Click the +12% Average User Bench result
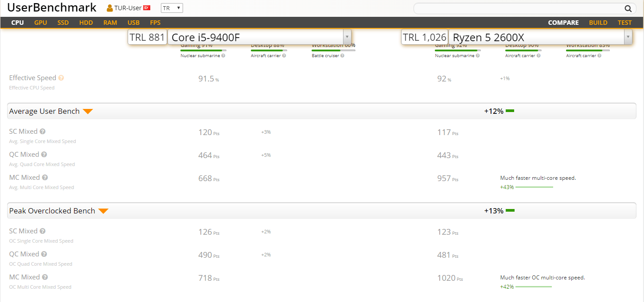Image resolution: width=644 pixels, height=302 pixels. (x=499, y=111)
